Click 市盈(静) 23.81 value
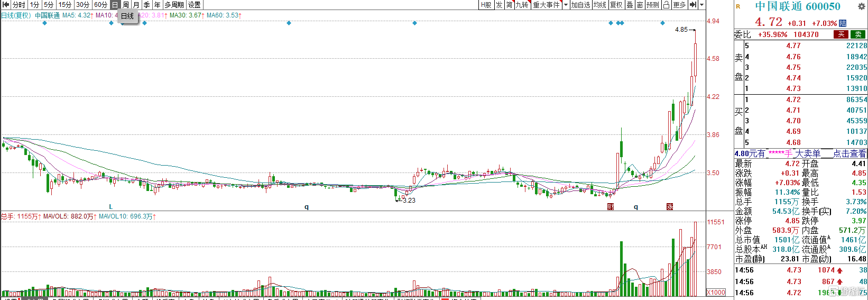 790,259
